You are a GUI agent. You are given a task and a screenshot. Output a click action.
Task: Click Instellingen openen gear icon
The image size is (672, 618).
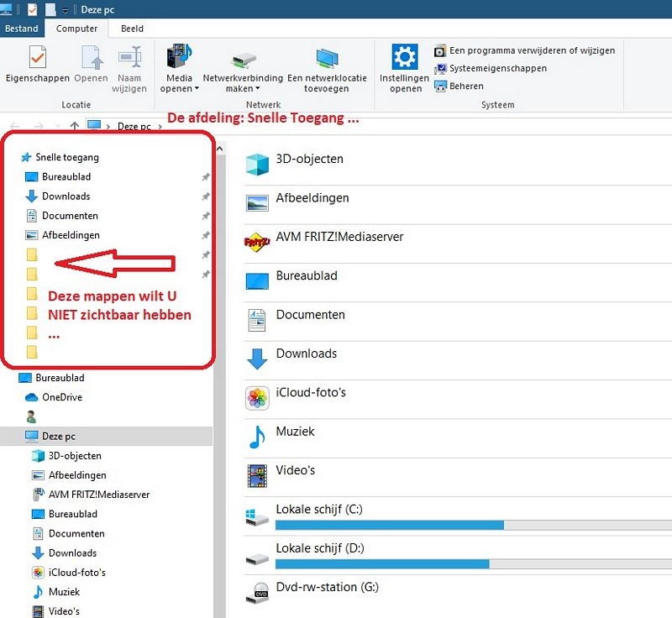405,56
